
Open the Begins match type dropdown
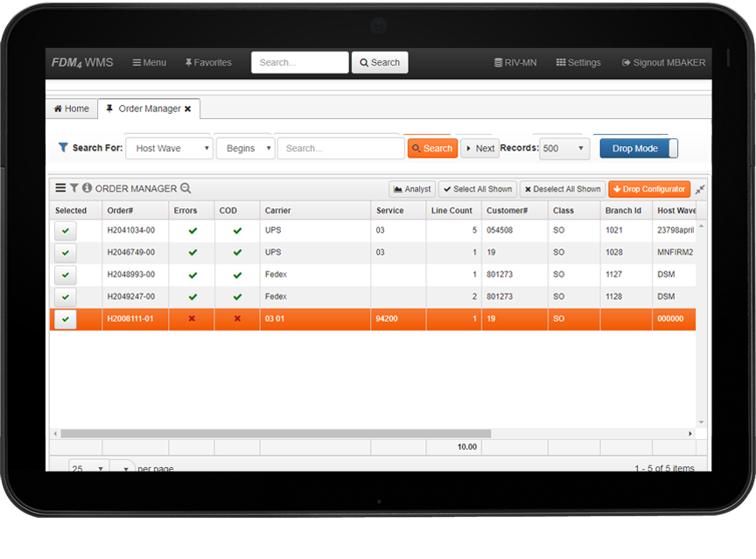(x=245, y=149)
